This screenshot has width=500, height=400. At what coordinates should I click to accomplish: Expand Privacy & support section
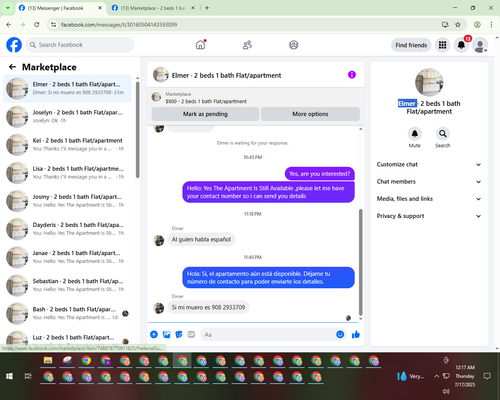429,216
